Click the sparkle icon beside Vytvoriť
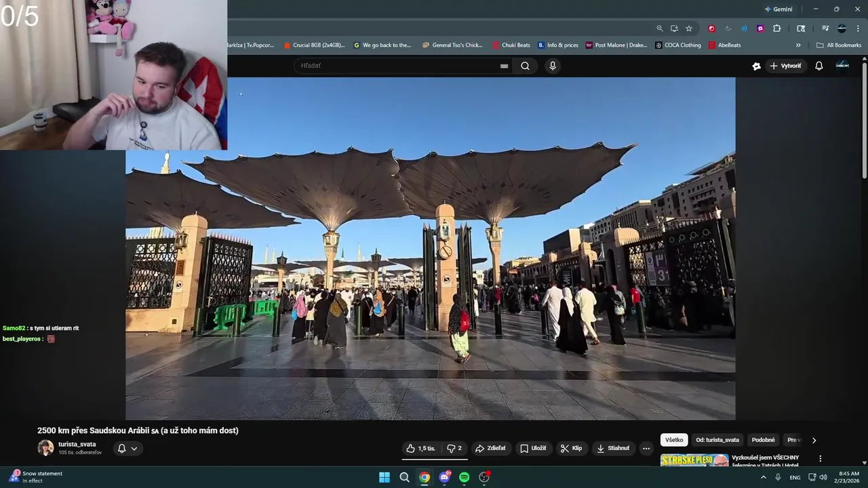The image size is (868, 488). coord(756,66)
